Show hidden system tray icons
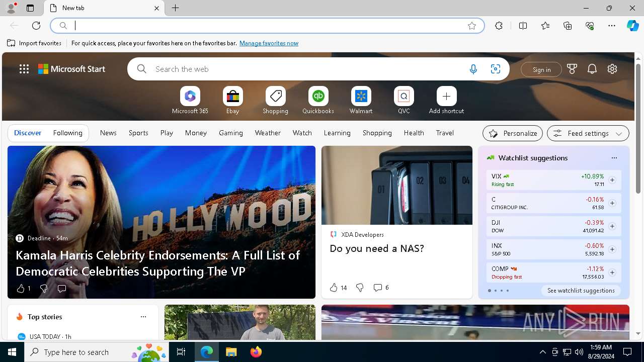Screen dimensions: 644x362 coord(542,352)
